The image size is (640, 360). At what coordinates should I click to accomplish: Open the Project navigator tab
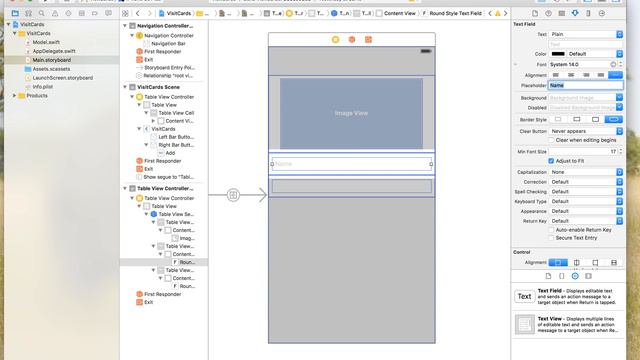pos(15,13)
